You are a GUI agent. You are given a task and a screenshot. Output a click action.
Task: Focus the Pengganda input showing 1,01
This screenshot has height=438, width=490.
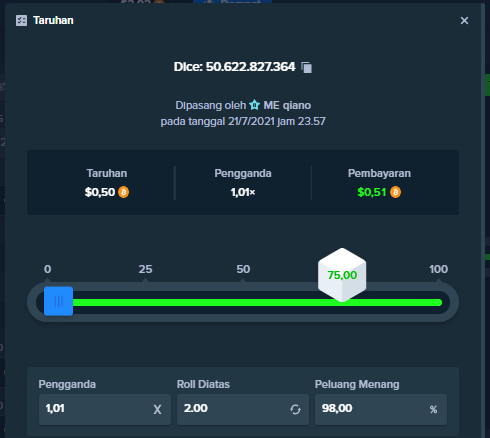pyautogui.click(x=105, y=409)
